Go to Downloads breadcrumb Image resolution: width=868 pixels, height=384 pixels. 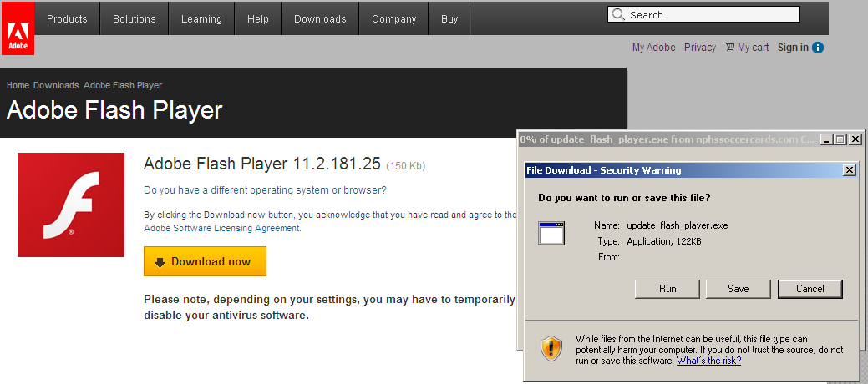56,85
